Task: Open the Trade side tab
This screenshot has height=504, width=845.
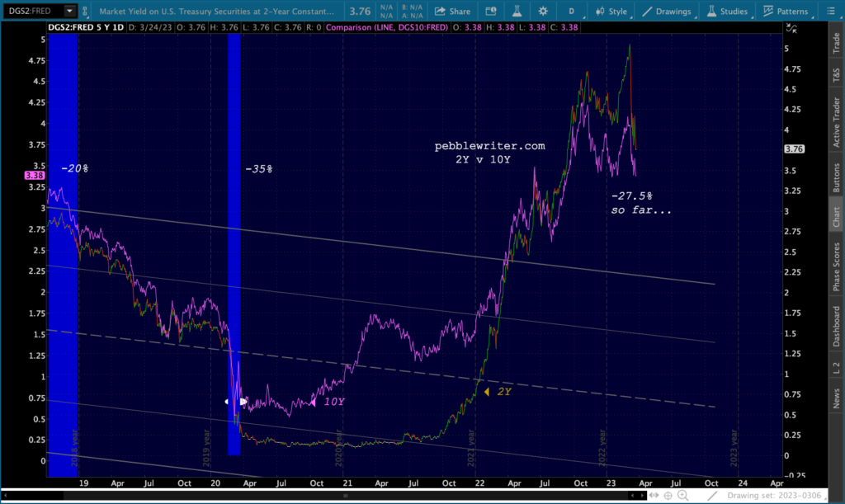Action: pos(836,43)
